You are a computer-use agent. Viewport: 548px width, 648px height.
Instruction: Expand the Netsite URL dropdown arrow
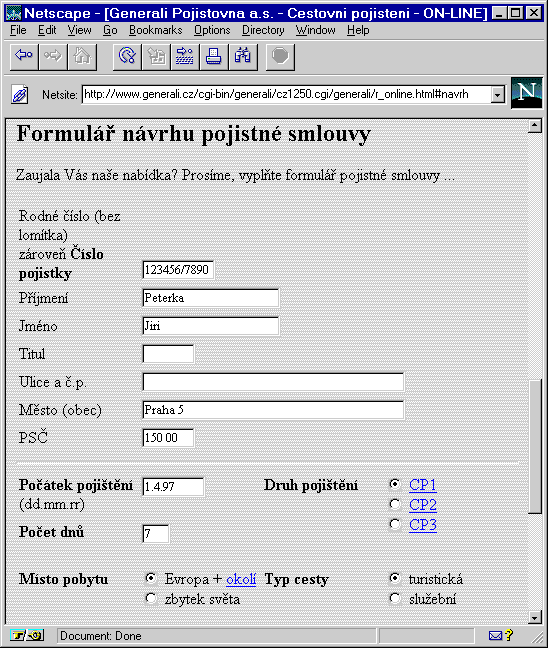pyautogui.click(x=498, y=95)
